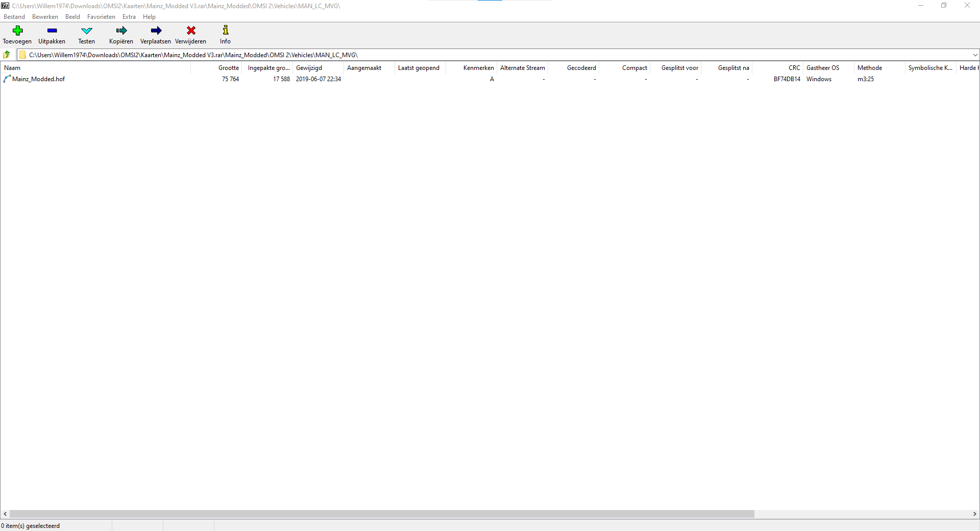Click the Verwijderen red X icon
This screenshot has width=980, height=531.
coord(191,31)
